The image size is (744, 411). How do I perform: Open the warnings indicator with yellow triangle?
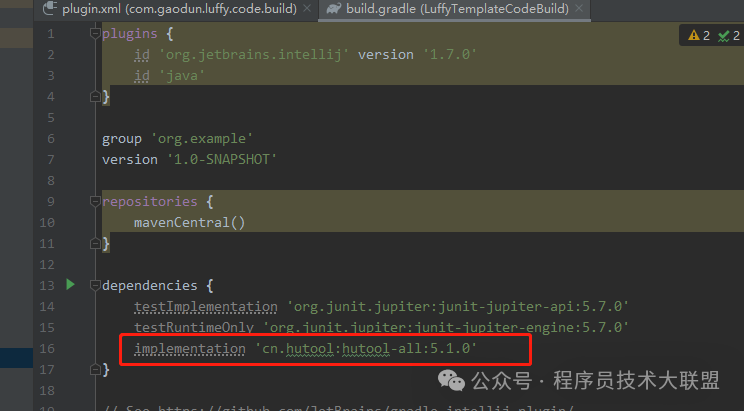[699, 36]
